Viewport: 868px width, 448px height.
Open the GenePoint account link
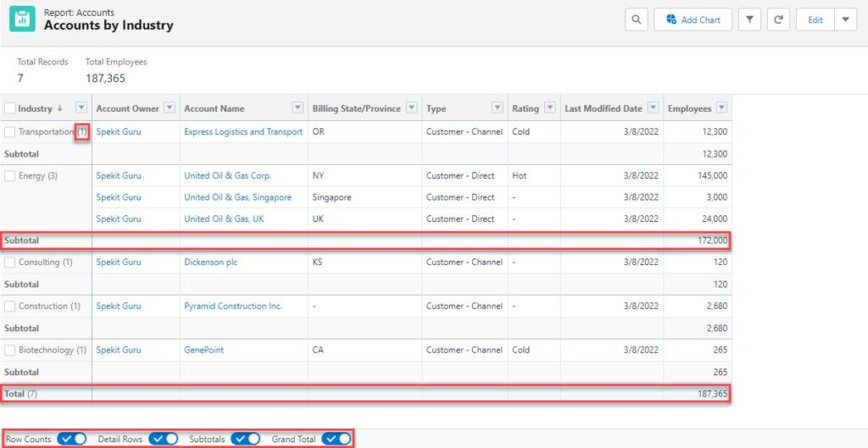click(x=203, y=350)
